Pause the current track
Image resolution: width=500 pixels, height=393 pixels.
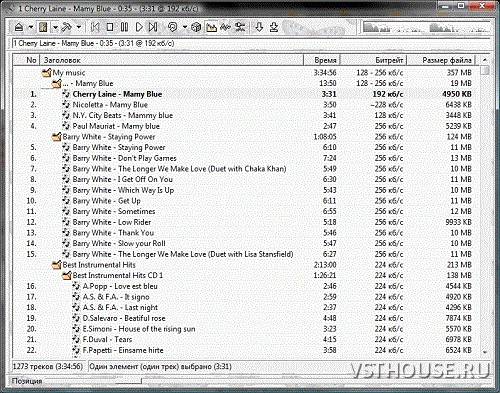tap(124, 27)
